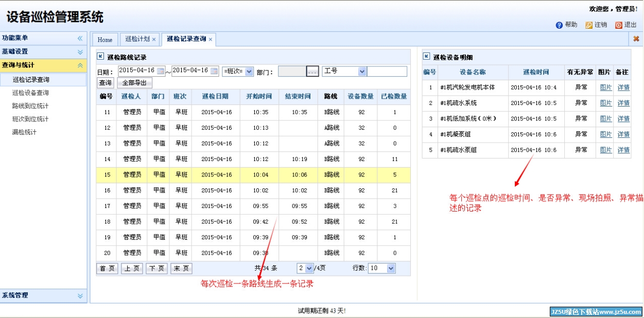
Task: Close the 巡检计划 tab with its X
Action: (x=154, y=40)
